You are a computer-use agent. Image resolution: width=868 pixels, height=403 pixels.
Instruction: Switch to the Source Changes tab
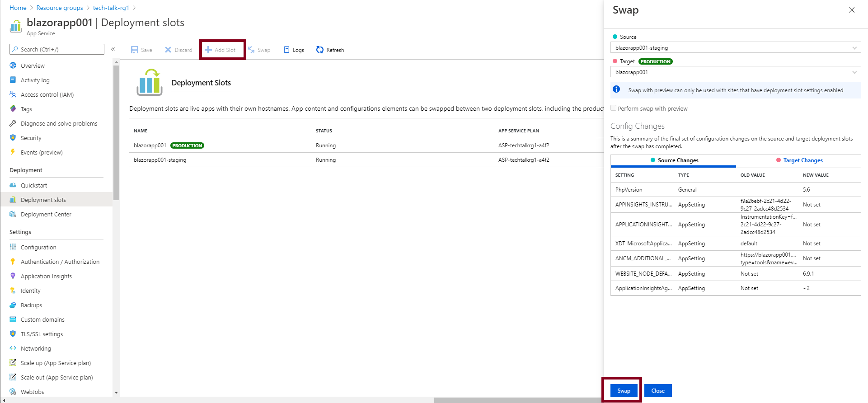[674, 160]
